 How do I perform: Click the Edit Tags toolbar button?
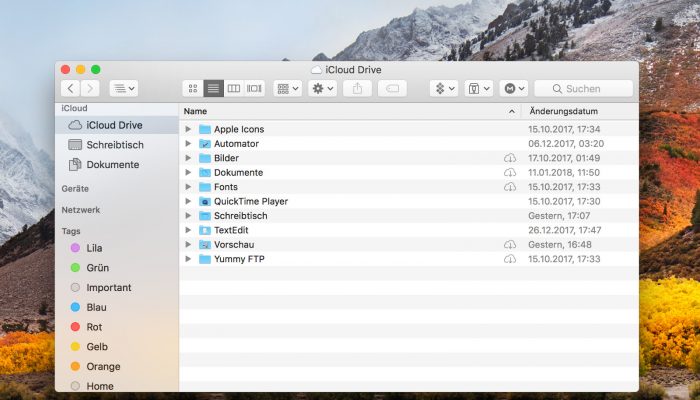coord(392,88)
